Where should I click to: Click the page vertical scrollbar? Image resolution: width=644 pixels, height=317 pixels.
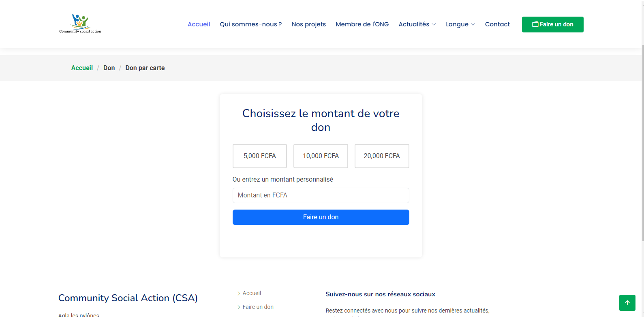point(642,122)
